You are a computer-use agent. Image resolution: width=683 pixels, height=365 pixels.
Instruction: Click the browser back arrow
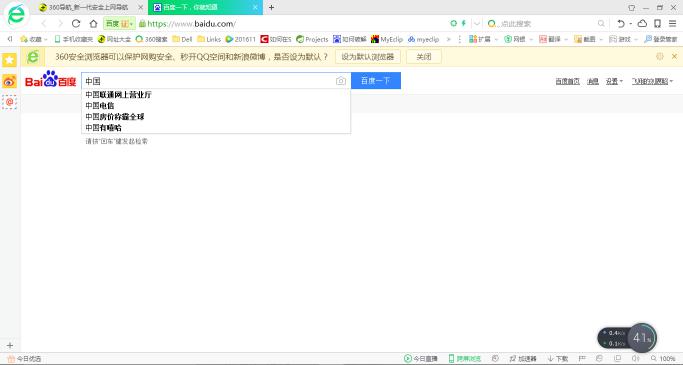43,24
